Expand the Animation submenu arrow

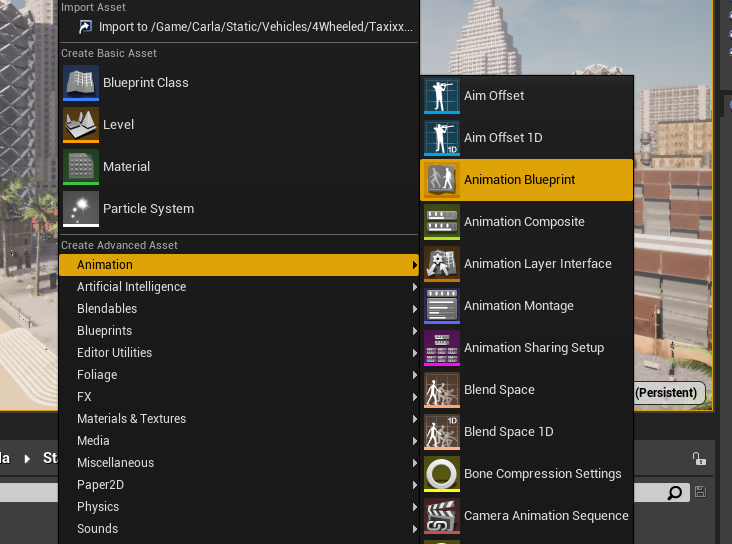415,265
